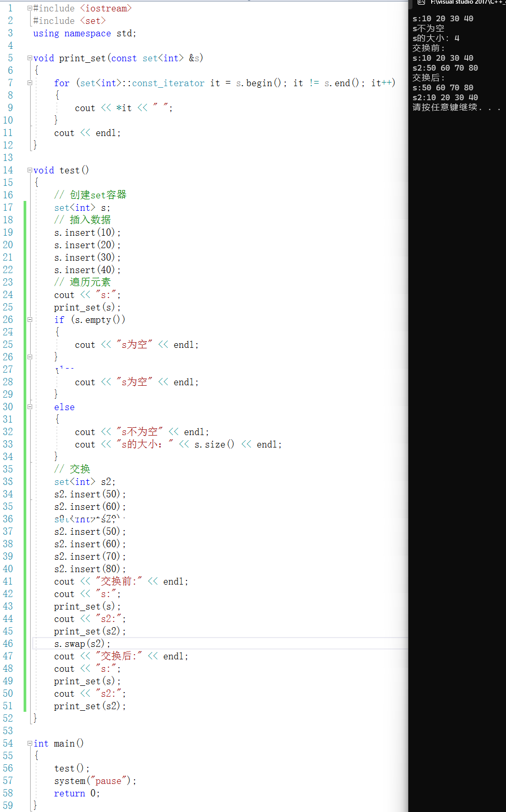Viewport: 506px width, 812px height.
Task: Click 's.insert(10);' statement
Action: [87, 233]
